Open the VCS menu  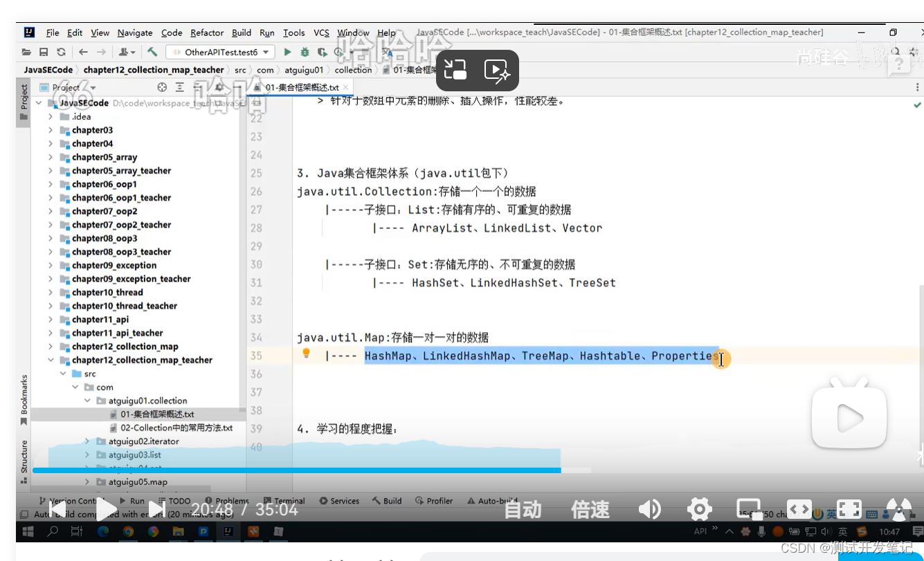[321, 33]
